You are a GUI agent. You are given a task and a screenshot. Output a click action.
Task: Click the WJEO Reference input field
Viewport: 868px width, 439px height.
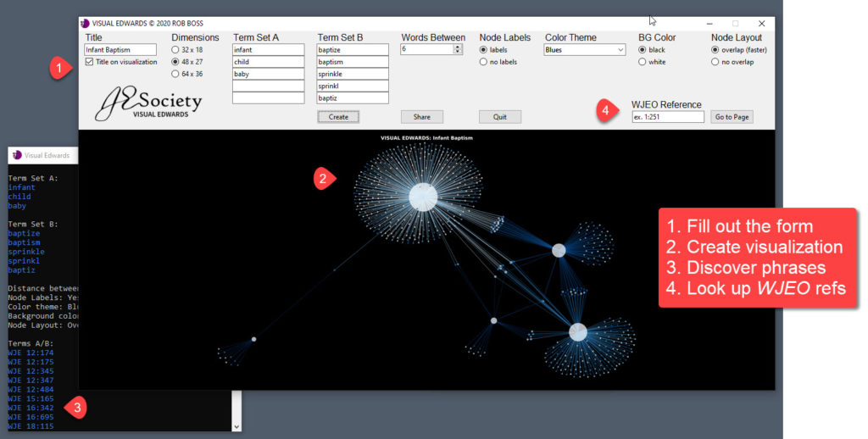coord(668,117)
